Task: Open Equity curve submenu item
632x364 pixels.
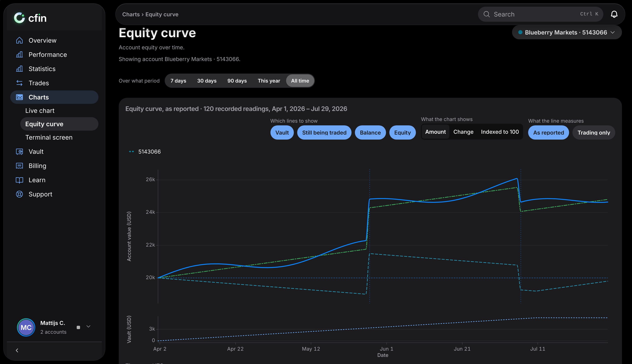Action: tap(59, 124)
